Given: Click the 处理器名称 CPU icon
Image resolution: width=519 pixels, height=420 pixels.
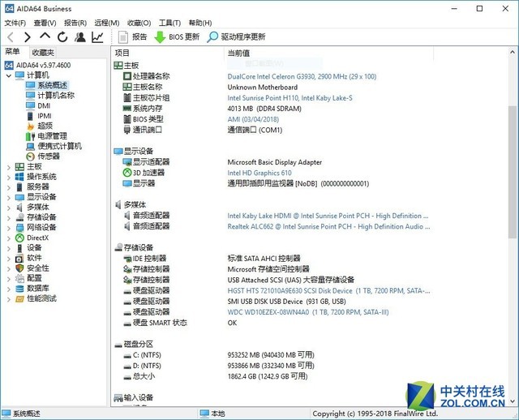Looking at the screenshot, I should coord(127,76).
